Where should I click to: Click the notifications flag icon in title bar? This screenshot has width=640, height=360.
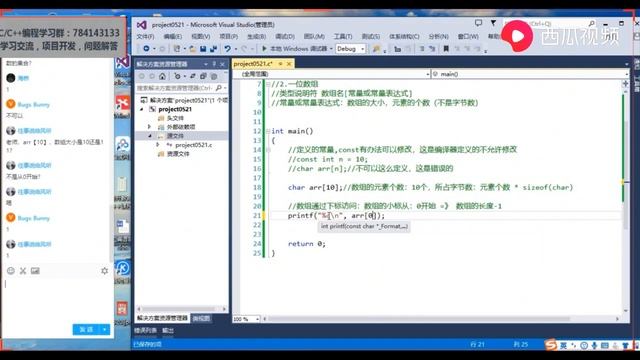[493, 23]
